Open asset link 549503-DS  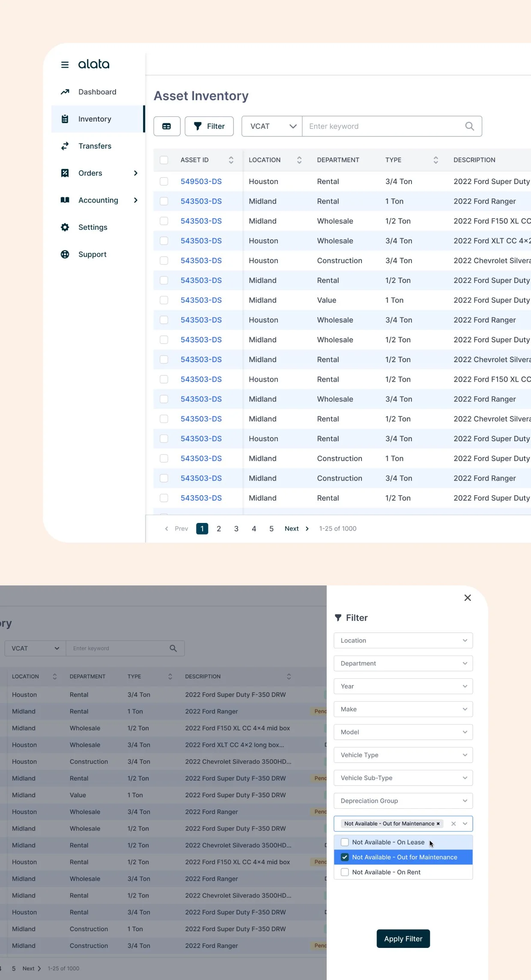tap(201, 181)
